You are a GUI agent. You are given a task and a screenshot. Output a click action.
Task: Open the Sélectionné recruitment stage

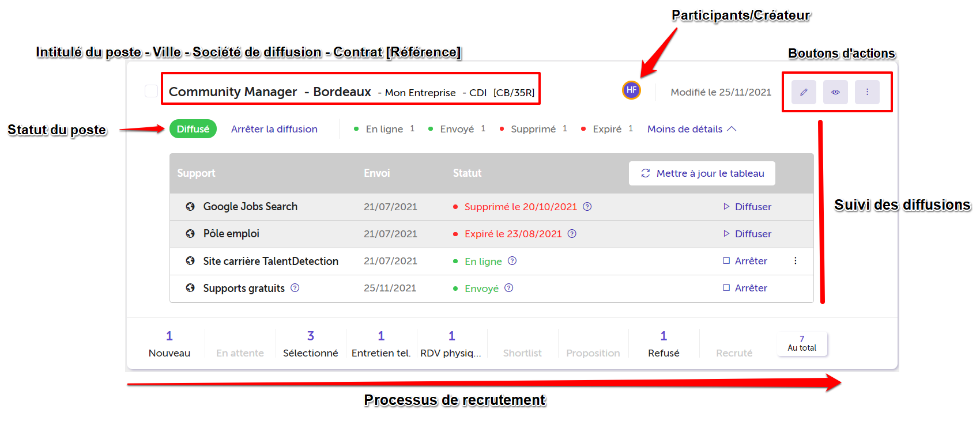(x=311, y=344)
